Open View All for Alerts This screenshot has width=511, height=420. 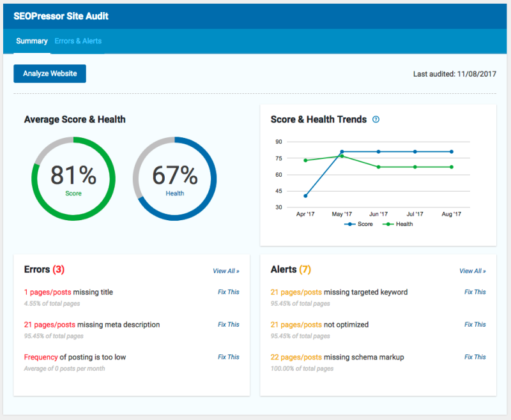tap(473, 271)
